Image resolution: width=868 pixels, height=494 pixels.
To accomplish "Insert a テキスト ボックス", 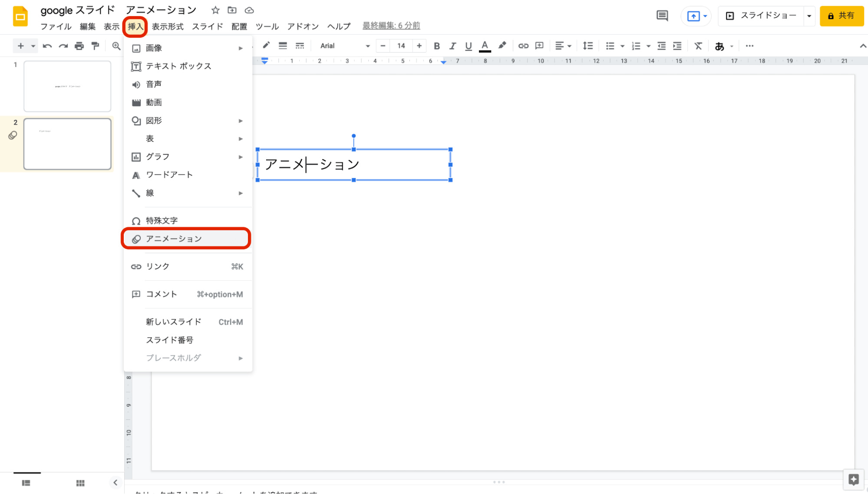I will tap(188, 66).
